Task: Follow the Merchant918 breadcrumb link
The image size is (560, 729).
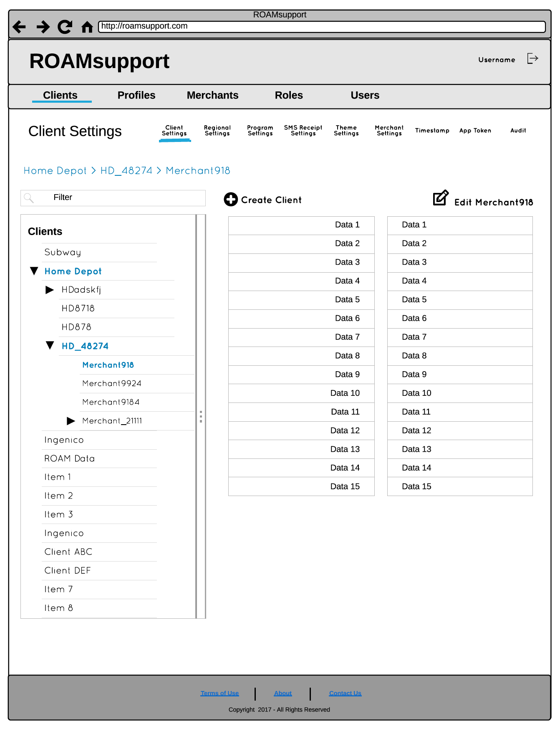Action: tap(198, 171)
